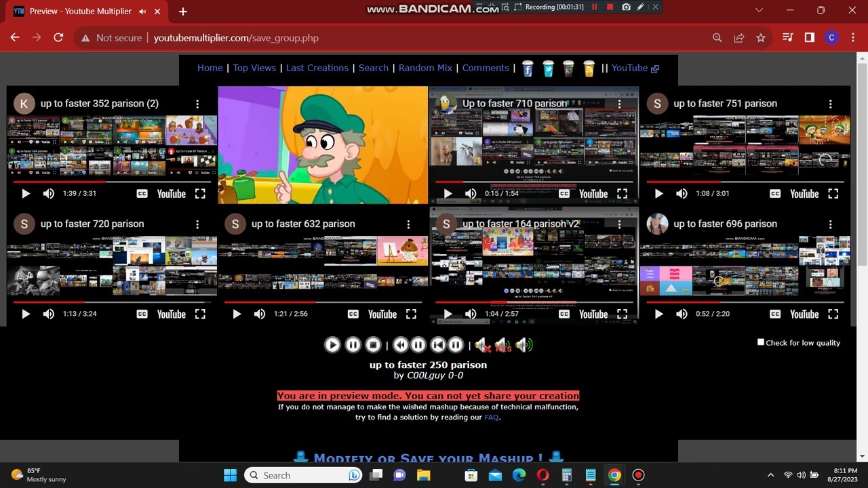868x488 pixels.
Task: Seek on '632 parison' progress bar
Action: coord(323,302)
